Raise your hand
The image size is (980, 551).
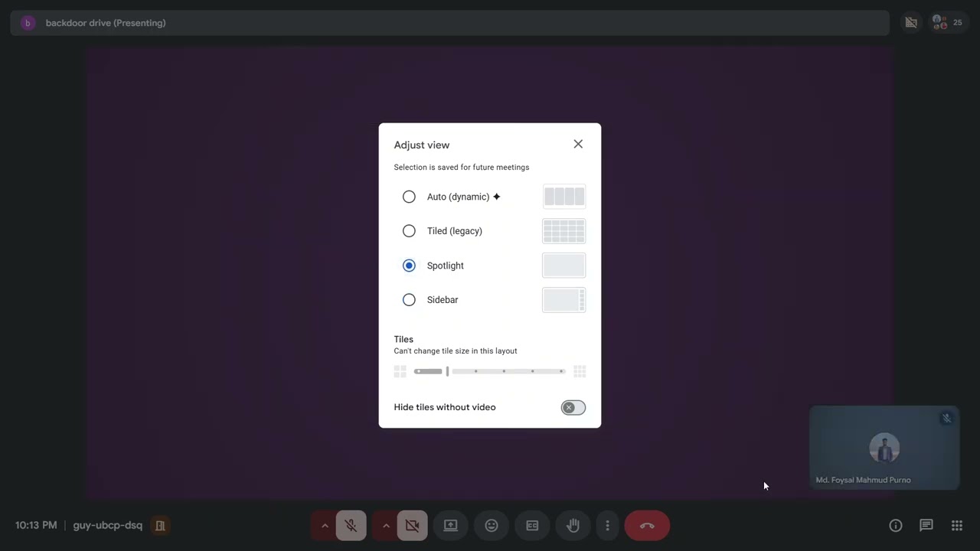pos(573,526)
